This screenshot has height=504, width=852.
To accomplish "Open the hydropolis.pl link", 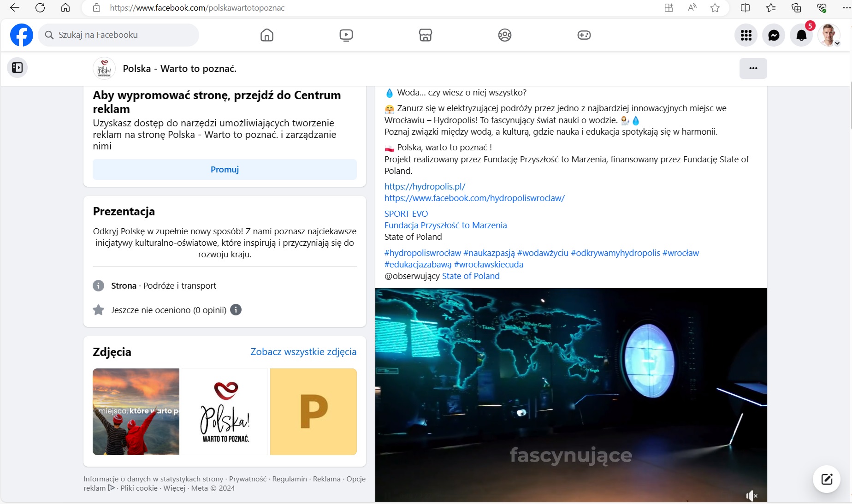I will 425,186.
